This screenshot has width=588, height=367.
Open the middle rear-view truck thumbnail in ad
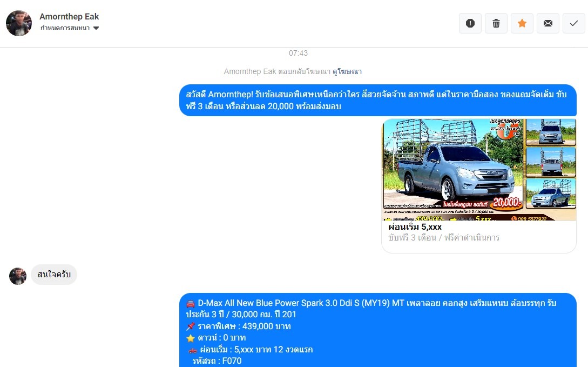(551, 162)
